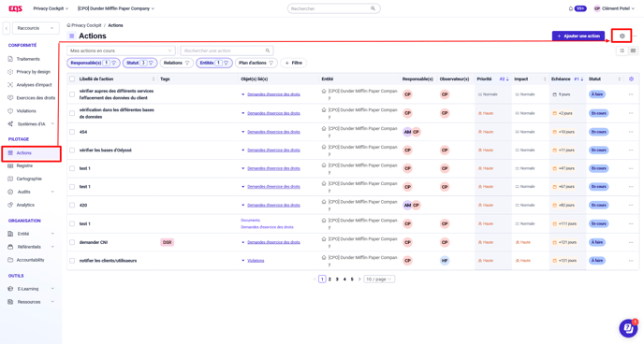Image resolution: width=644 pixels, height=344 pixels.
Task: Click the home icon in the breadcrumb
Action: [68, 25]
